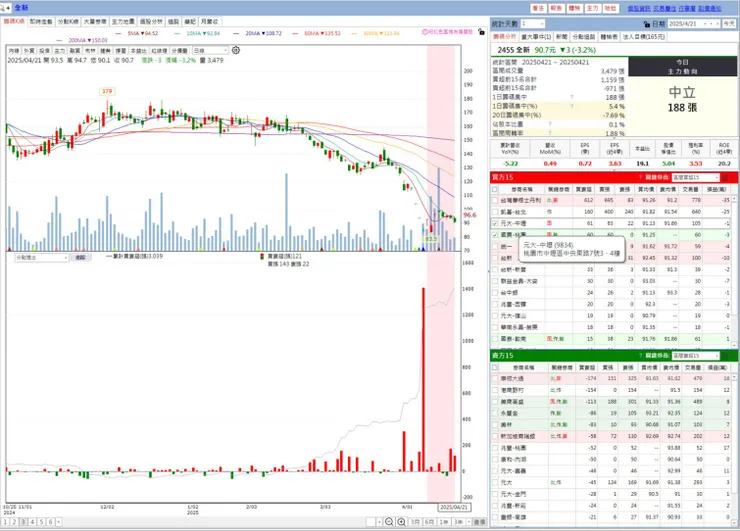Screen dimensions: 740x531
Task: Click the 5MA legend color line
Action: (118, 34)
